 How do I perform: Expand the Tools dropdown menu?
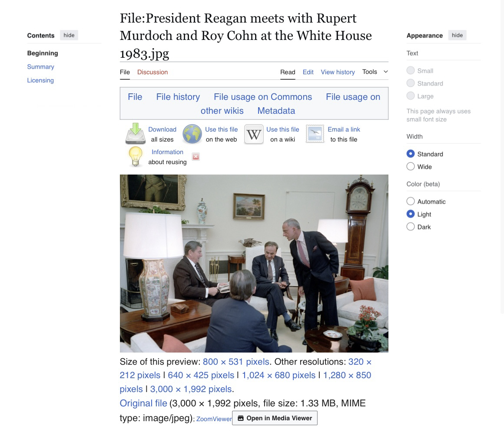[x=375, y=72]
